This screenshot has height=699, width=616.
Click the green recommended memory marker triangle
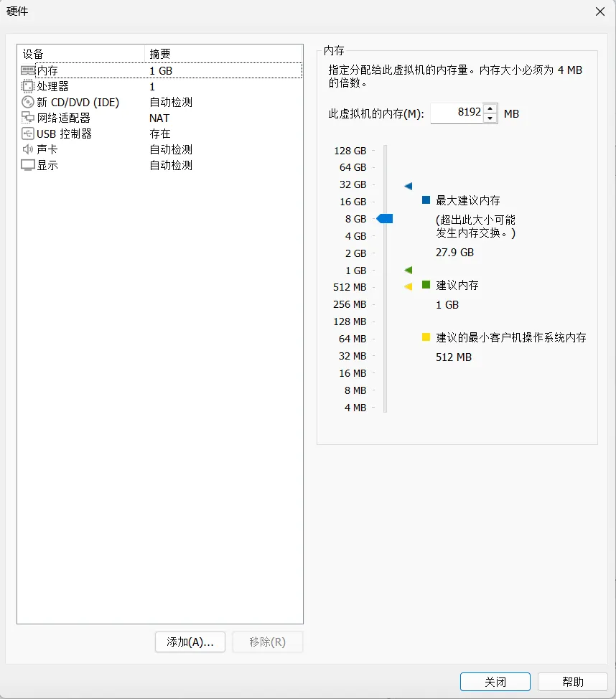coord(408,270)
